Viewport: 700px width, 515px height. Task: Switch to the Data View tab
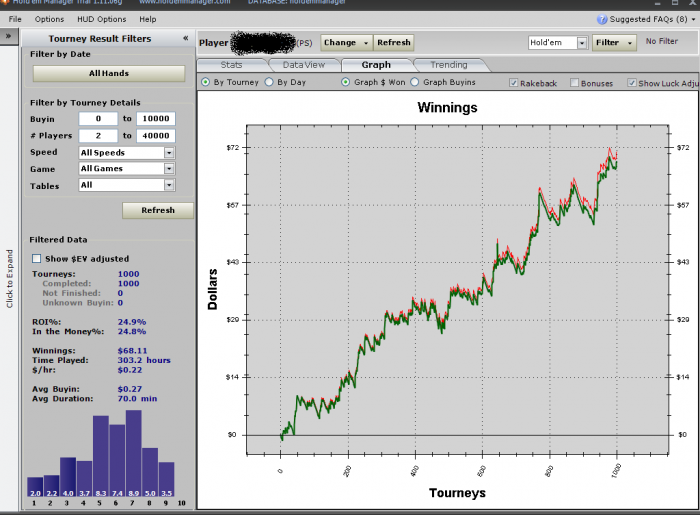pos(303,65)
